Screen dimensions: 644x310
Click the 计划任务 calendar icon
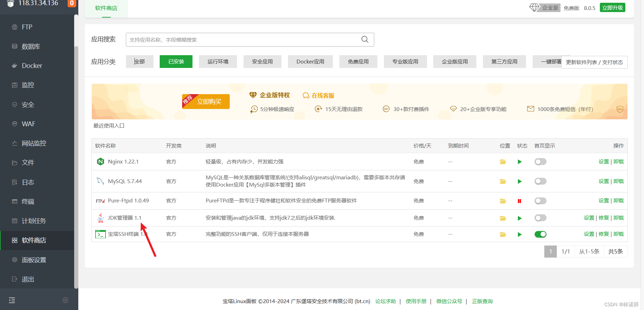point(14,221)
